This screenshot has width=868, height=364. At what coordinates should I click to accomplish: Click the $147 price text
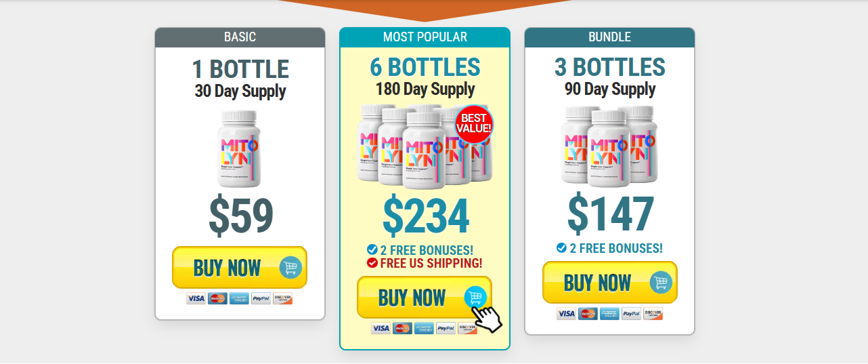click(610, 214)
